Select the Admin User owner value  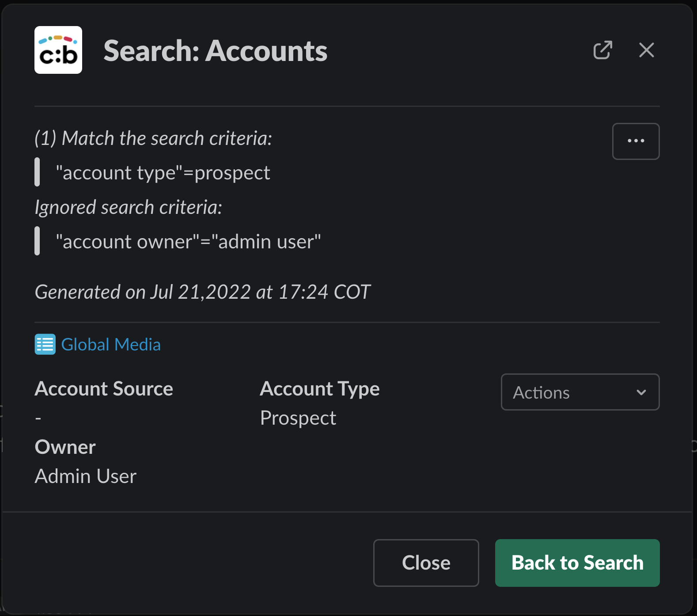coord(86,476)
